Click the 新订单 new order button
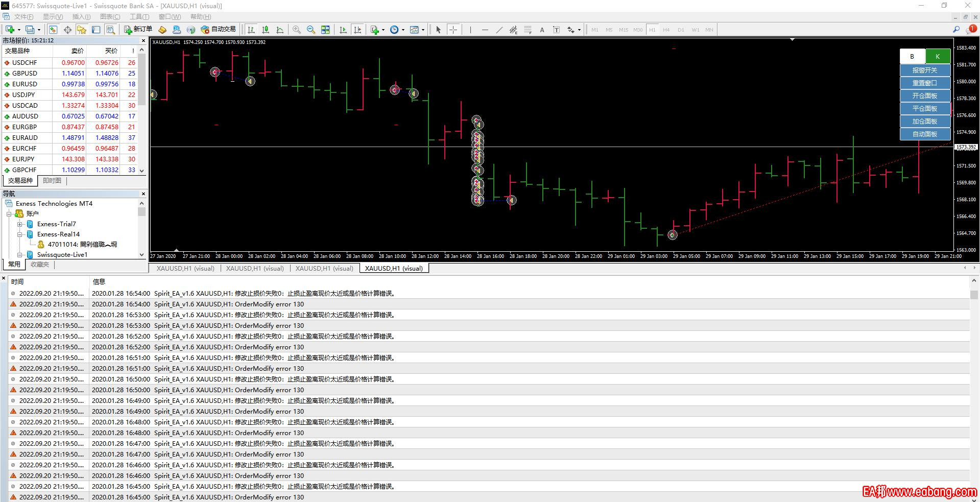Viewport: 980px width, 502px height. coord(138,30)
